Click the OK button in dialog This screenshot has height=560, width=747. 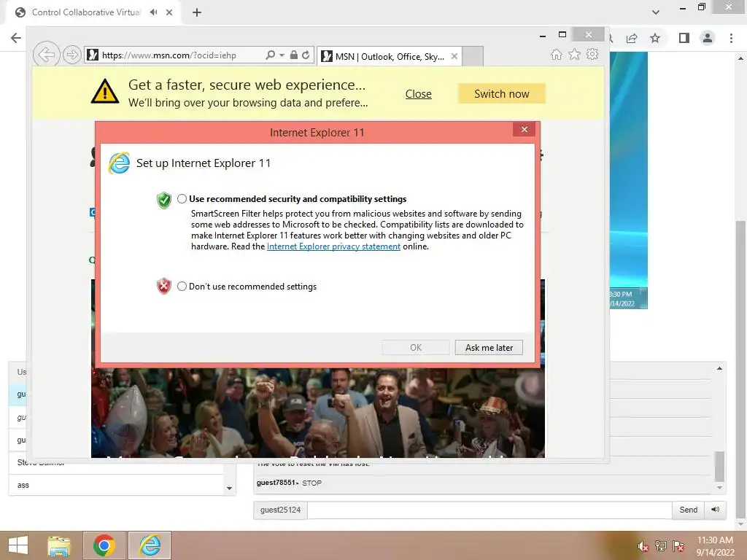click(x=416, y=348)
